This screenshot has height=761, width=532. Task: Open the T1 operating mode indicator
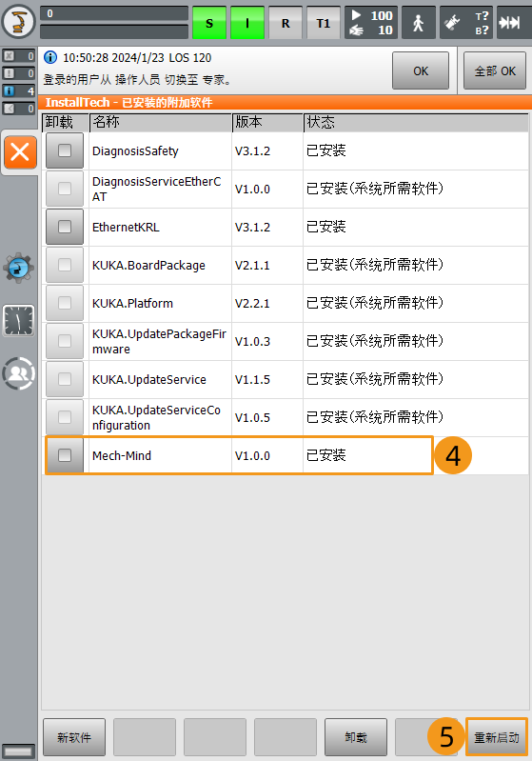(323, 23)
